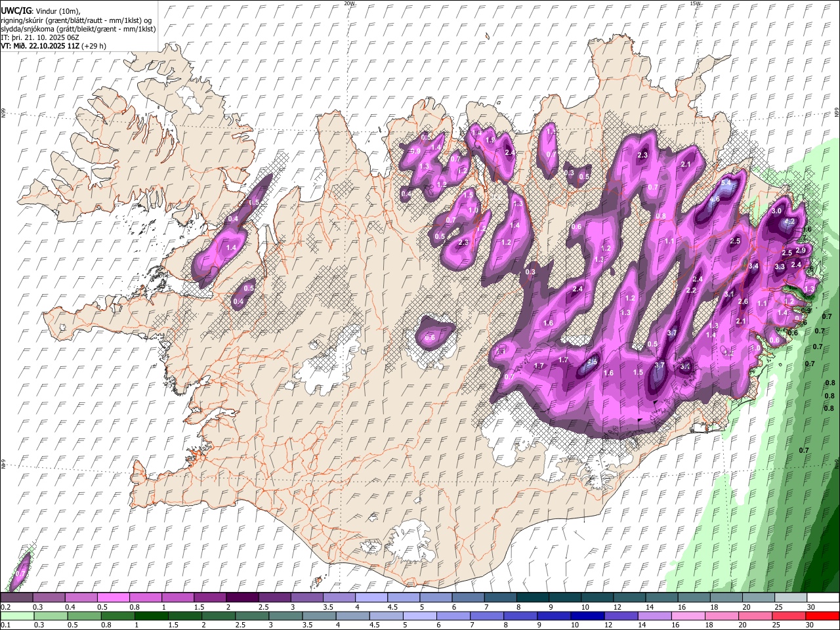
Task: Pick the rain scale swatch between 7 and 8
Action: coord(486,616)
